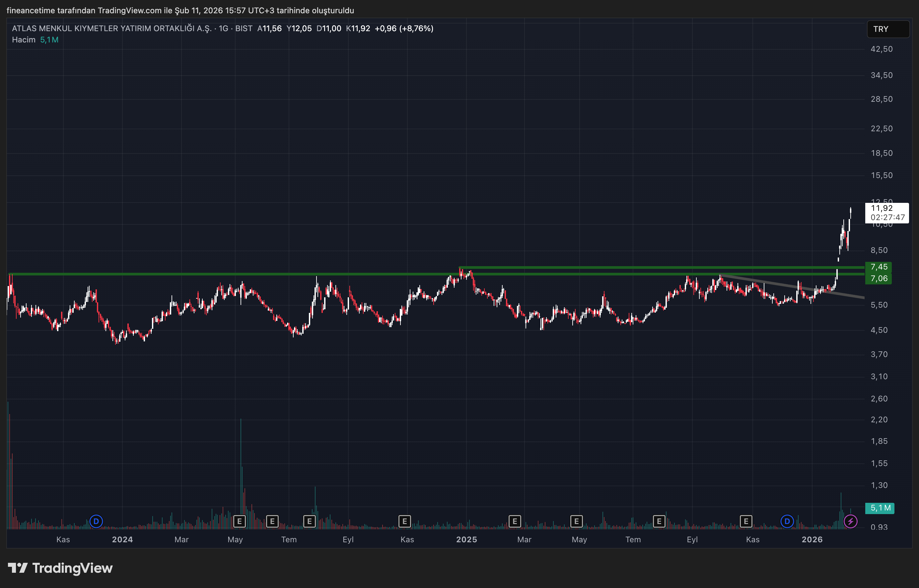The image size is (919, 588).
Task: Click the E marker just right of Tem 2025
Action: tap(659, 521)
